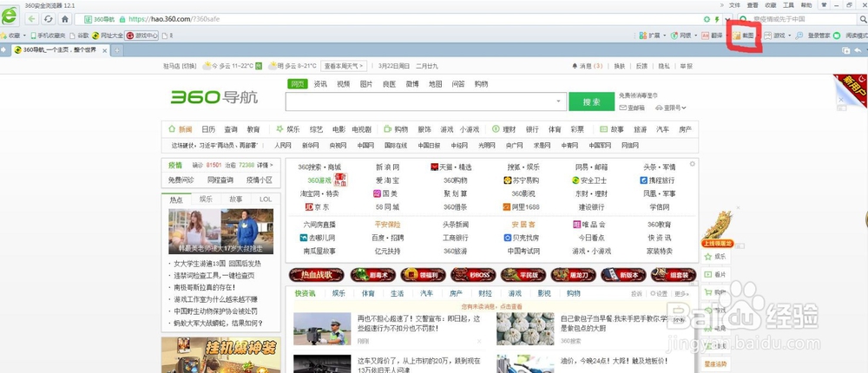Click the green lightning speed-mode icon
Viewport: 868px width, 373px height.
point(718,19)
